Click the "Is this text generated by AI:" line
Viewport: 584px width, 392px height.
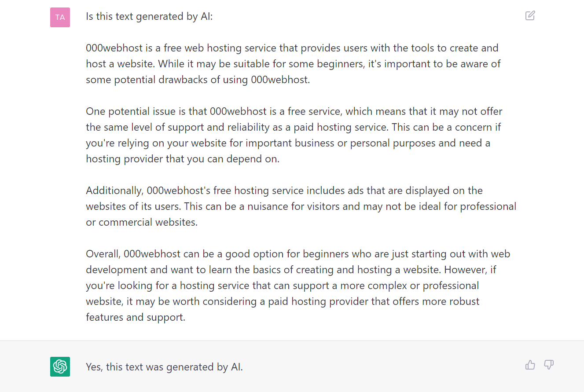150,17
